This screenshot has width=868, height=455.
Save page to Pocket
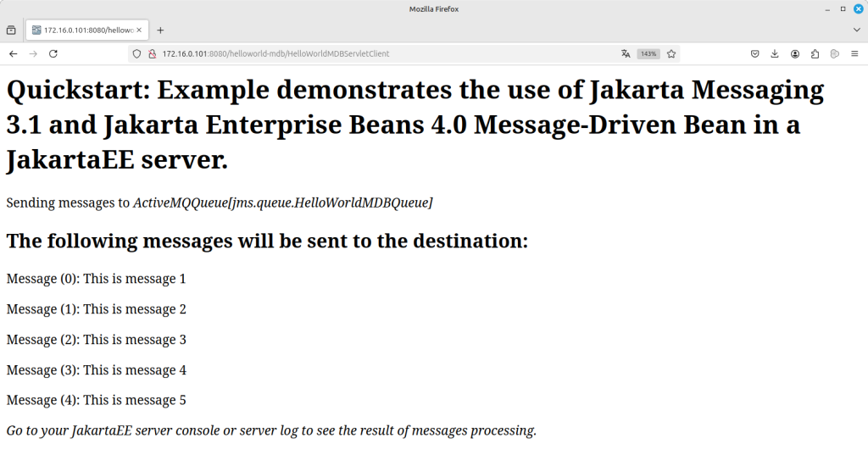pyautogui.click(x=754, y=53)
